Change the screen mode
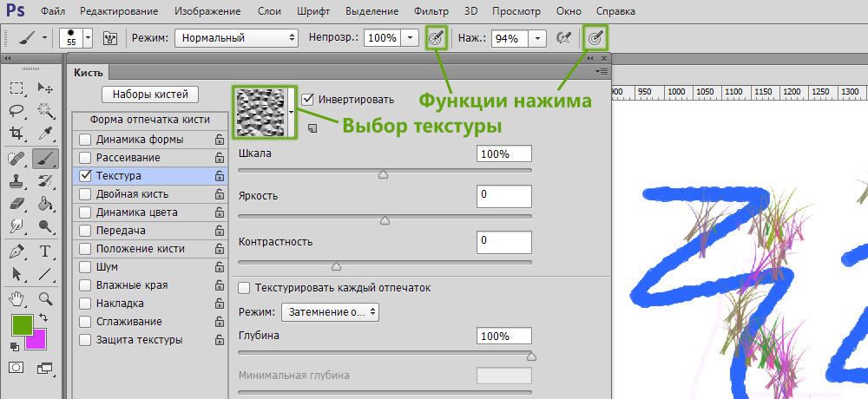This screenshot has width=868, height=399. click(x=44, y=367)
